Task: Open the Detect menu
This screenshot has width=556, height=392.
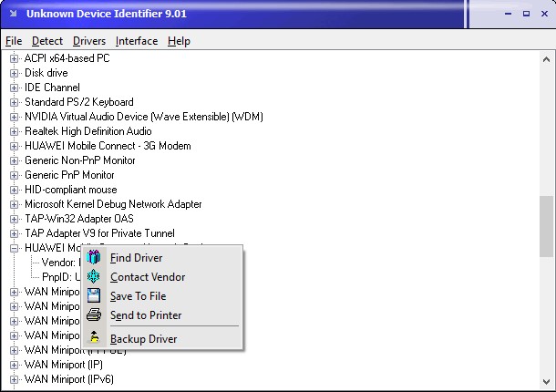Action: click(x=47, y=41)
